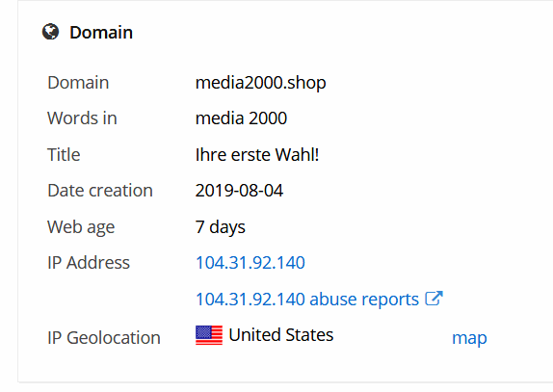Click the Domain section heading
Image resolution: width=553 pixels, height=392 pixels.
tap(101, 33)
